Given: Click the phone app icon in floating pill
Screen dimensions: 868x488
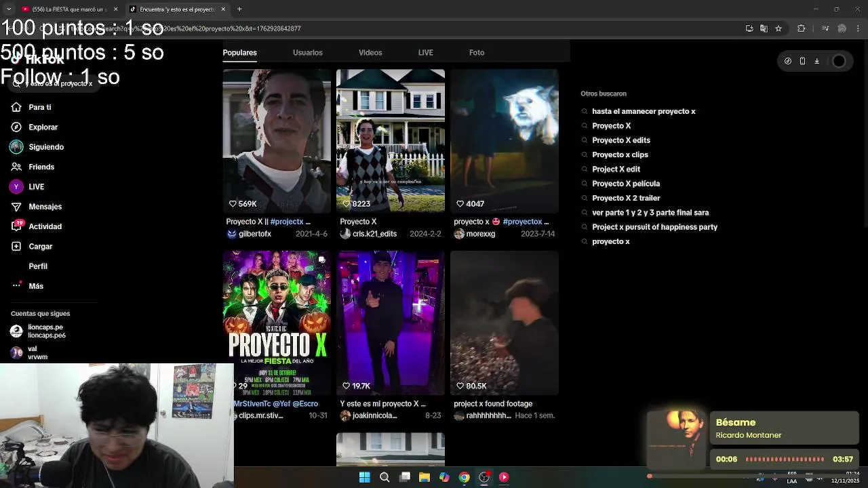Looking at the screenshot, I should click(x=802, y=61).
